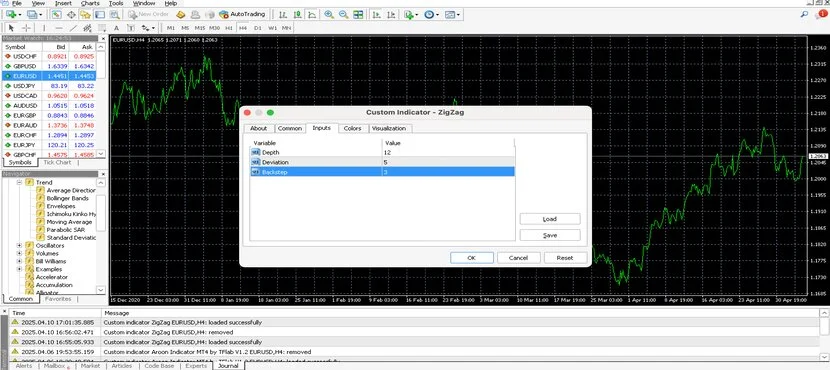Image resolution: width=830 pixels, height=370 pixels.
Task: Toggle the Market Watch window icon
Action: pyautogui.click(x=56, y=14)
